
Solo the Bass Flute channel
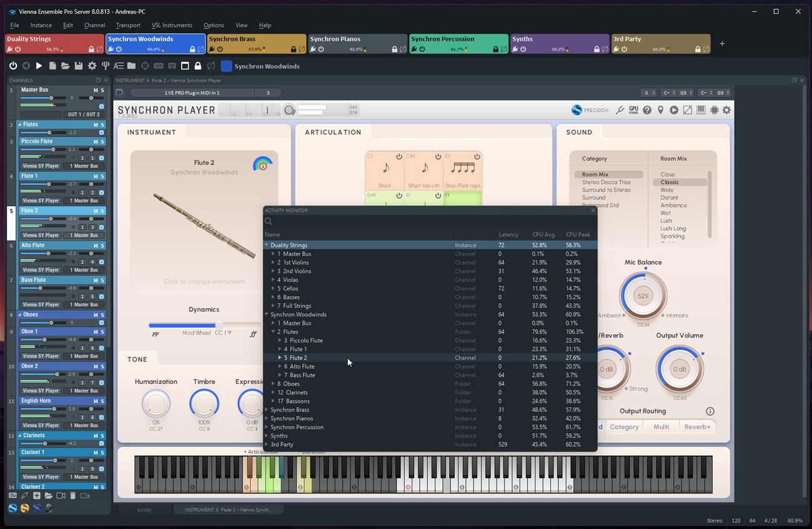(102, 280)
